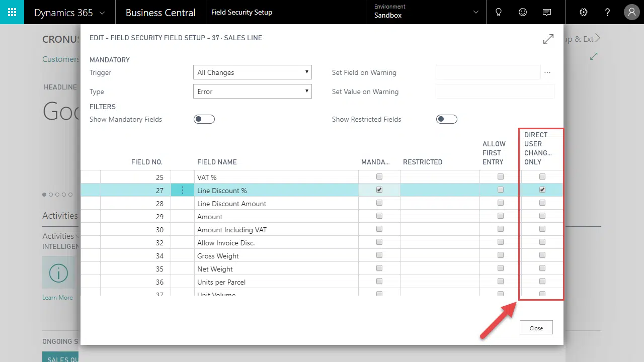Viewport: 644px width, 362px height.
Task: Open the settings gear icon
Action: coord(584,12)
